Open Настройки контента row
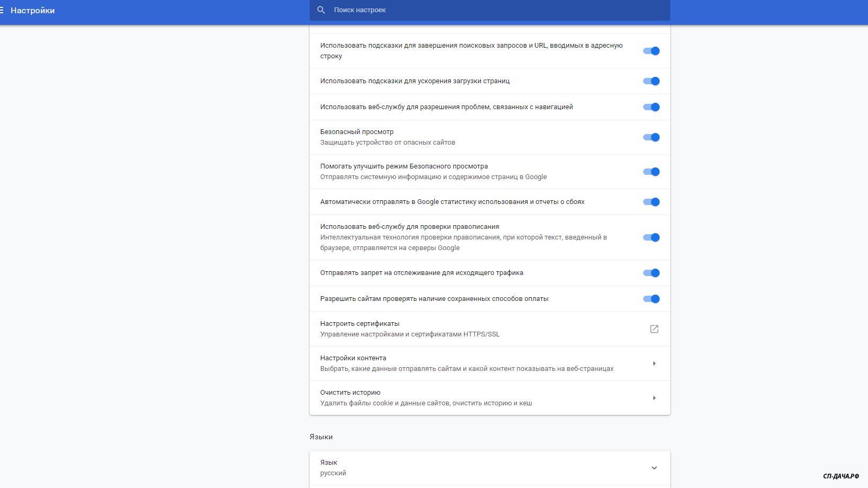868x488 pixels. point(467,363)
